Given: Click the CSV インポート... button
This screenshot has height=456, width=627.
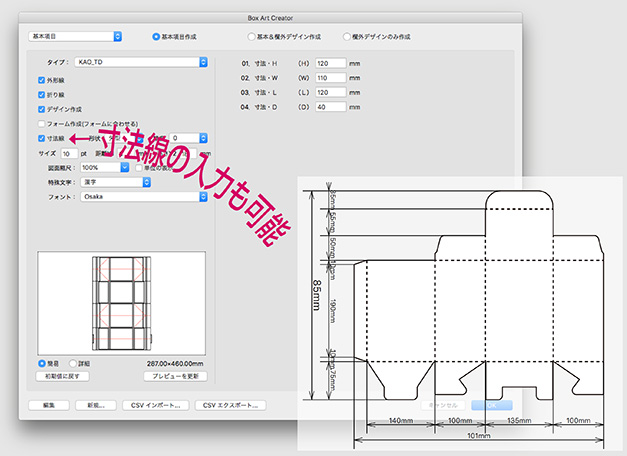Looking at the screenshot, I should (155, 405).
